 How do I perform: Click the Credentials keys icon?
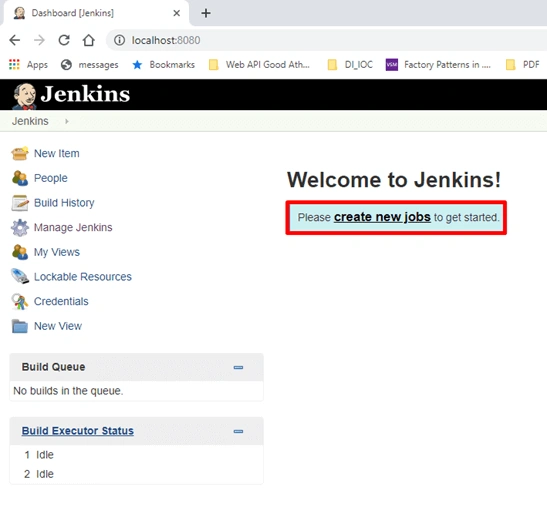[x=20, y=301]
